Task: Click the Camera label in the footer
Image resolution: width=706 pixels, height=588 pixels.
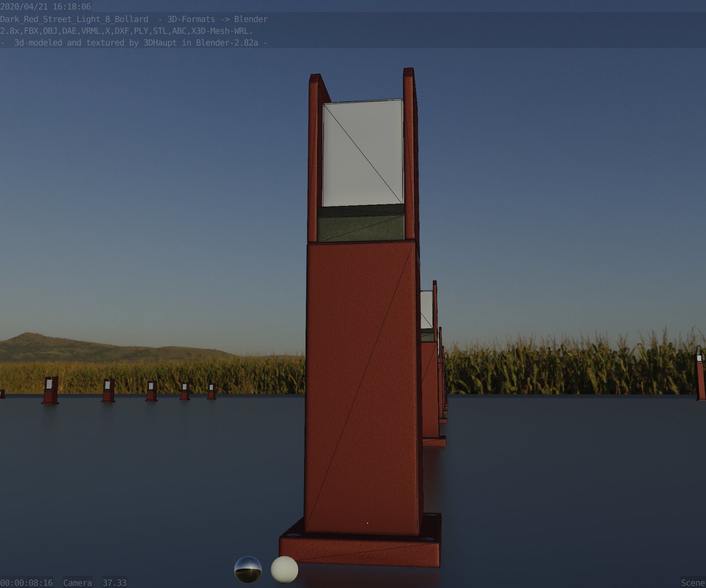Action: pyautogui.click(x=77, y=583)
